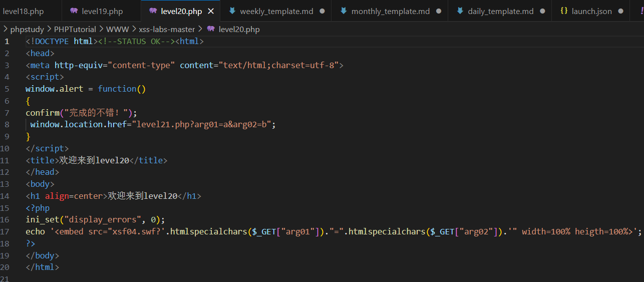Click the unsaved dot on daily_template.md tab

543,11
